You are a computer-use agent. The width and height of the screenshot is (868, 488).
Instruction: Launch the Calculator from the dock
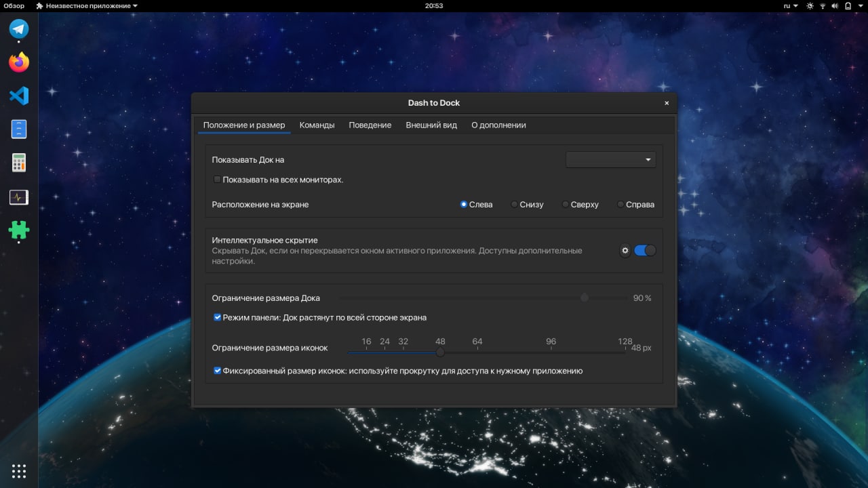(x=19, y=163)
